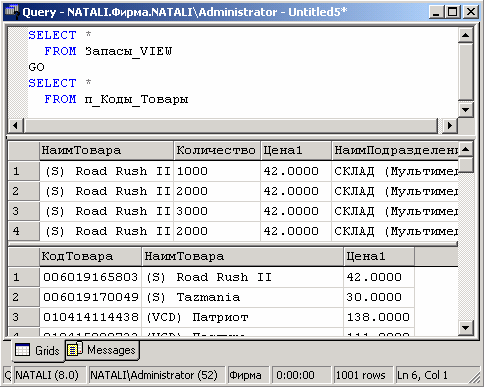This screenshot has width=484, height=387.
Task: Maximize the Query window
Action: [x=453, y=12]
